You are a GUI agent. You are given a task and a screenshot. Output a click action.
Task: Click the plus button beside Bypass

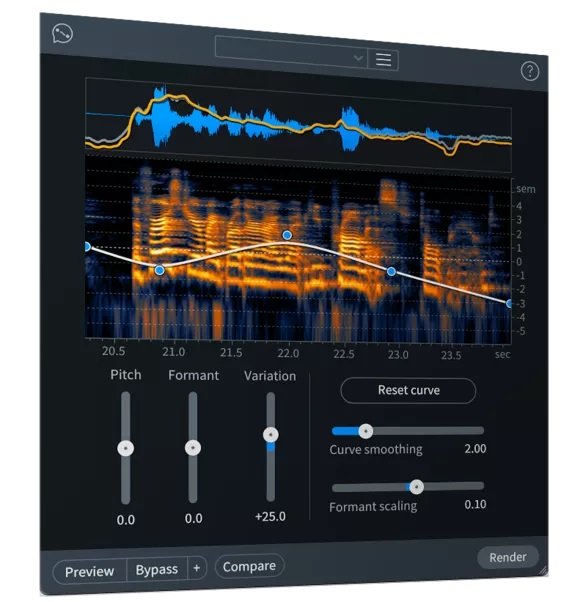(x=197, y=568)
